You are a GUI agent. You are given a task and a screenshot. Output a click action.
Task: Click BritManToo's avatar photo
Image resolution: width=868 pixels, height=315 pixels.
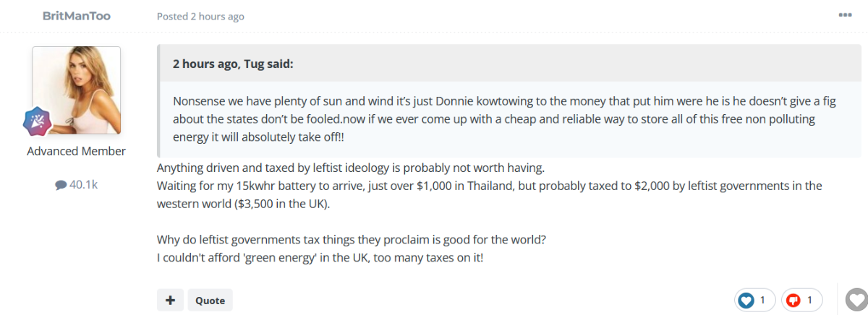(x=77, y=90)
